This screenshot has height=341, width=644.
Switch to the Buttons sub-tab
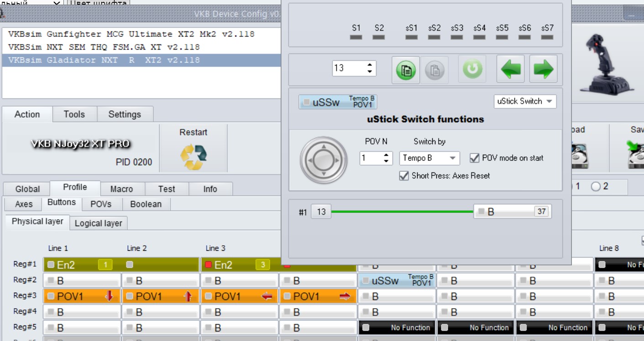pos(62,203)
